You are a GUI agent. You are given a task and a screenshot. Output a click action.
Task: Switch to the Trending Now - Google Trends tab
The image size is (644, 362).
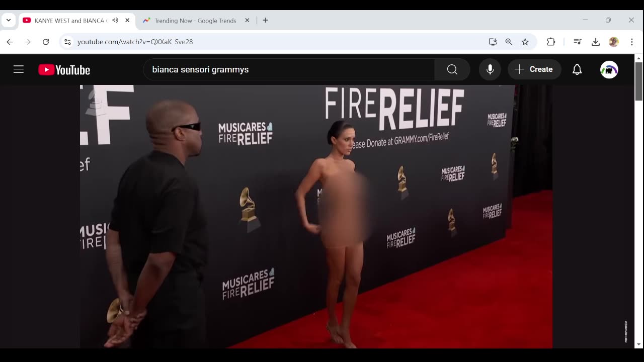tap(195, 21)
